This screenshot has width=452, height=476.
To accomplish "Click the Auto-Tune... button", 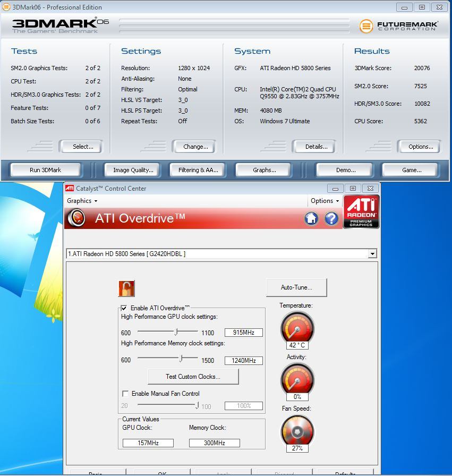I will pos(296,287).
